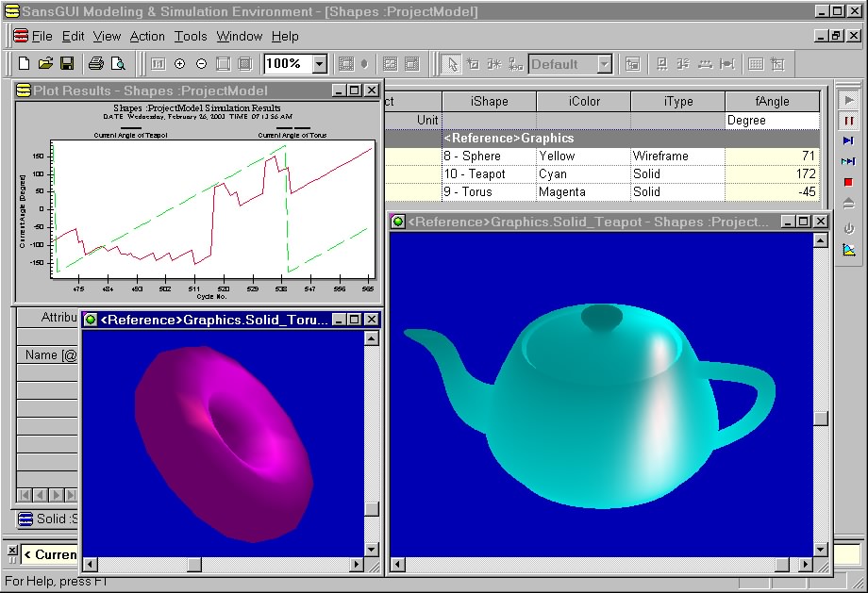
Task: Click the fAngle column header
Action: 772,102
